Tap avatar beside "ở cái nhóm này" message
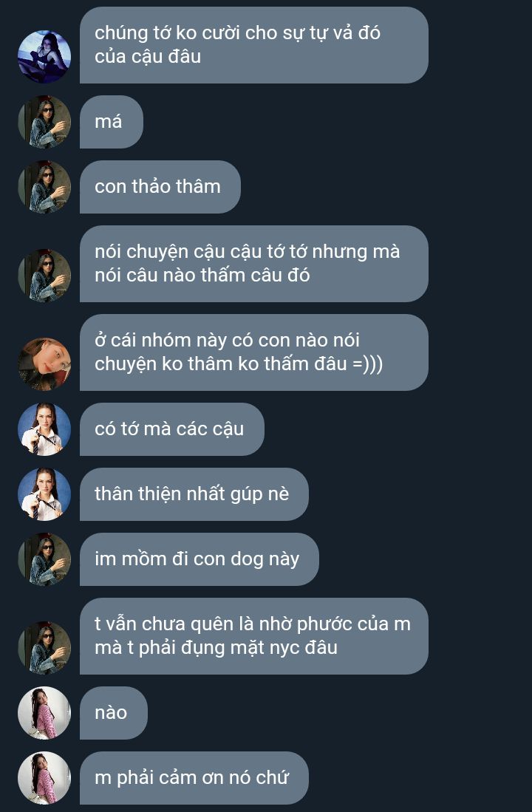The image size is (532, 812). [44, 364]
